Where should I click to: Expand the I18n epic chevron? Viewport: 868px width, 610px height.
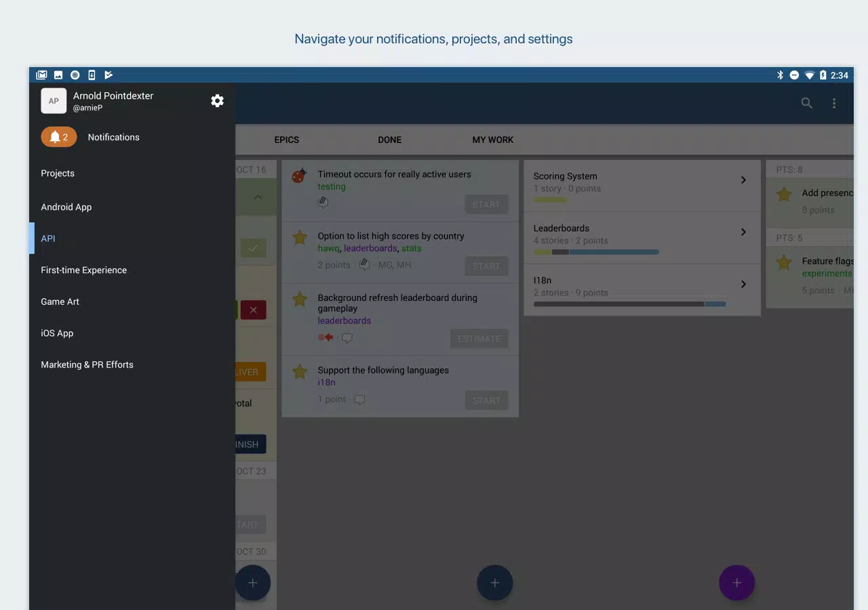[743, 285]
